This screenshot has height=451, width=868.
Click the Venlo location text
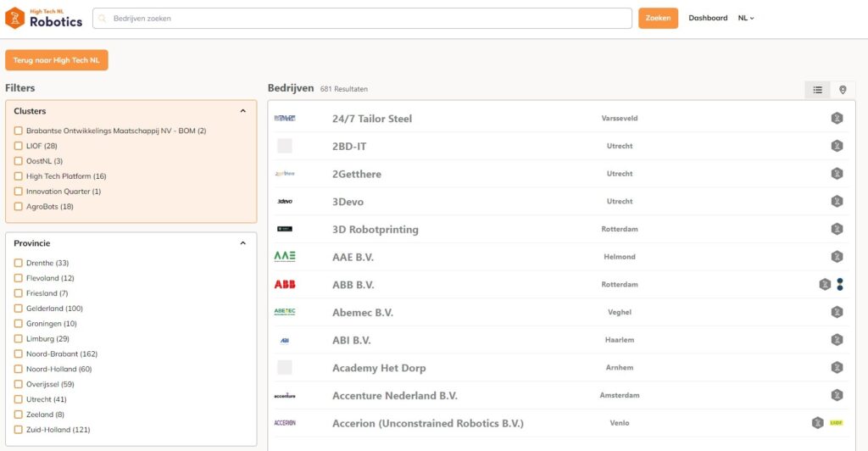(x=620, y=422)
